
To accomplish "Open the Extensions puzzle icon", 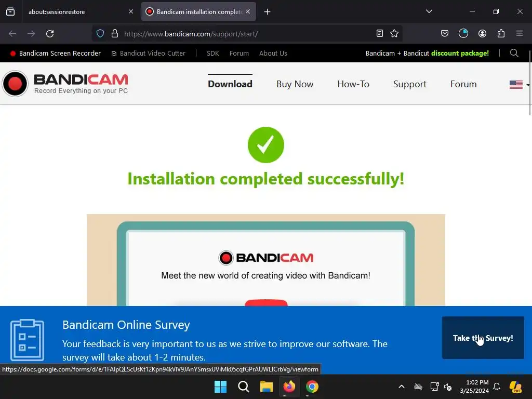I will tap(501, 33).
